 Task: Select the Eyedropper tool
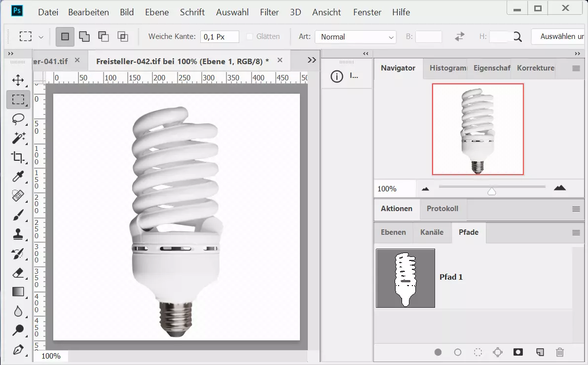pyautogui.click(x=18, y=176)
